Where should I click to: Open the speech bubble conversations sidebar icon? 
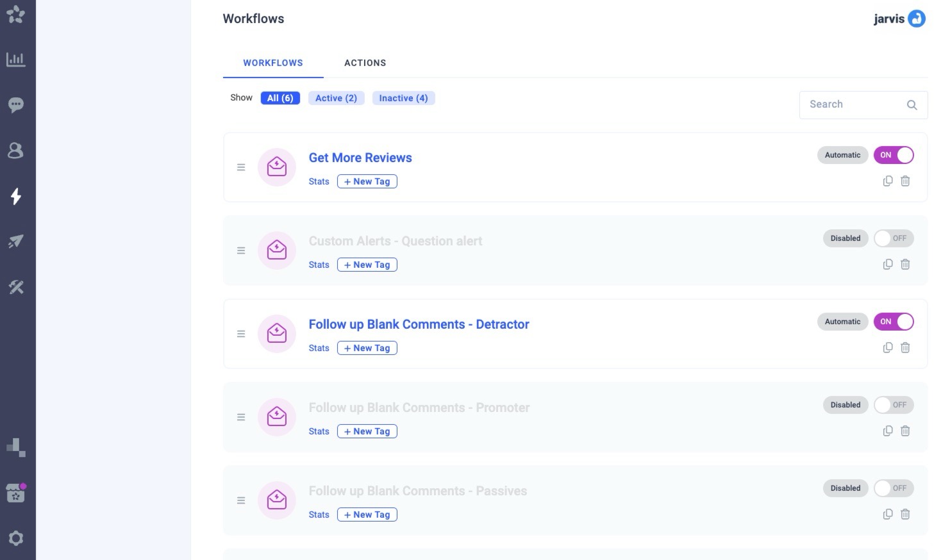16,104
